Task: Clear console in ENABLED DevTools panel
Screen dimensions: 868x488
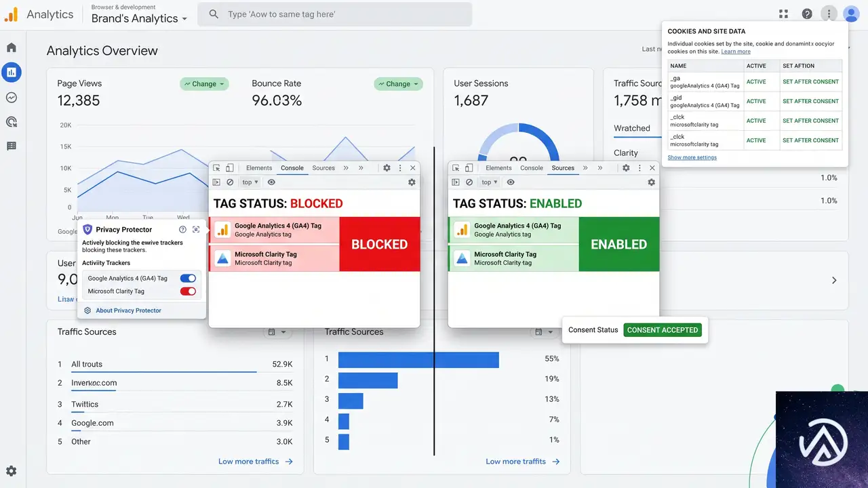Action: click(x=469, y=182)
